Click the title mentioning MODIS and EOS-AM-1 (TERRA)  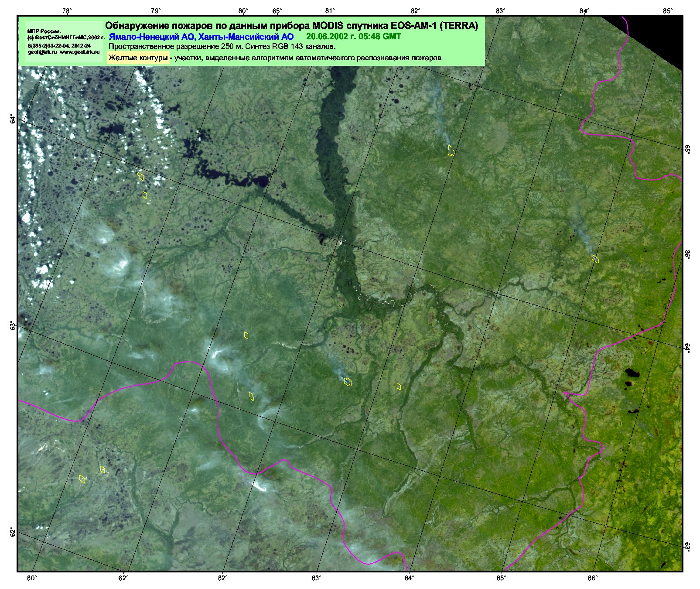pyautogui.click(x=291, y=26)
